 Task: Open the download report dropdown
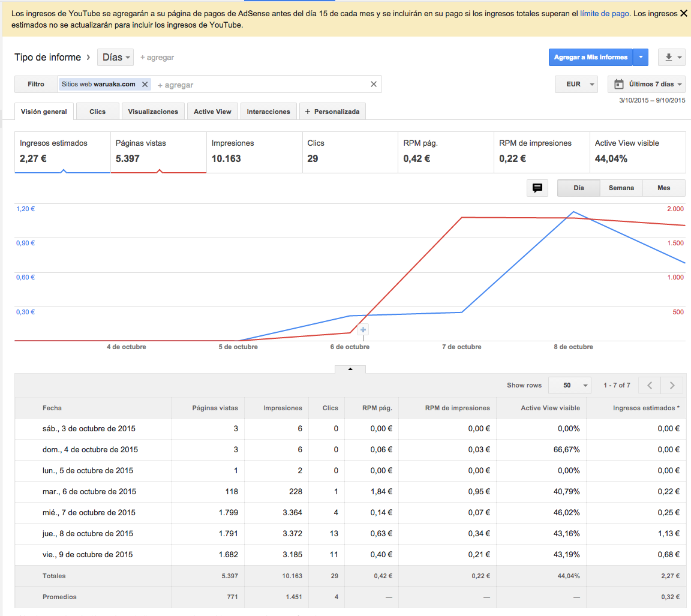click(672, 58)
